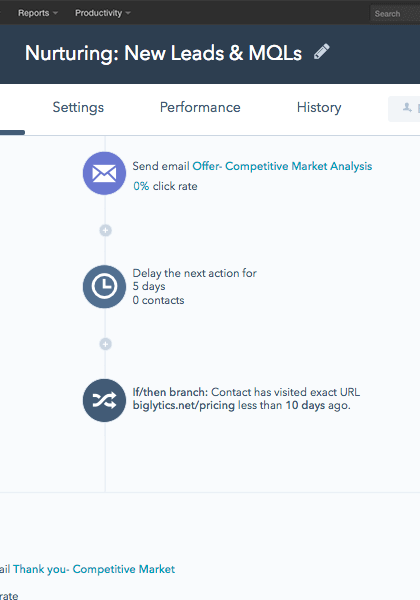This screenshot has width=420, height=600.
Task: Open the History tab
Action: [319, 108]
